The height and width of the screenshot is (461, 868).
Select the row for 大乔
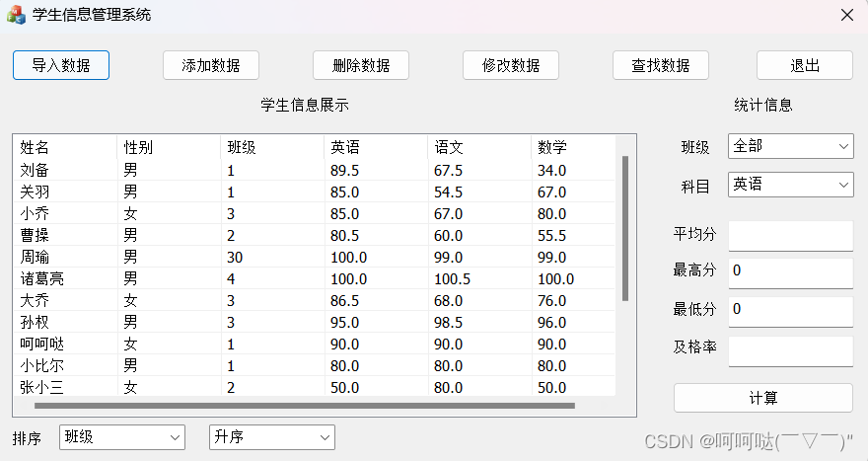(x=314, y=300)
